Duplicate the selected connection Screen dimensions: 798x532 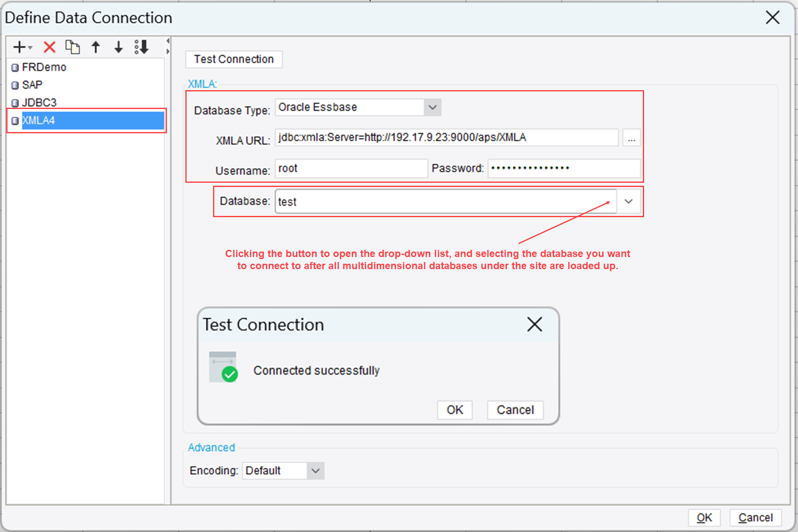(x=73, y=47)
